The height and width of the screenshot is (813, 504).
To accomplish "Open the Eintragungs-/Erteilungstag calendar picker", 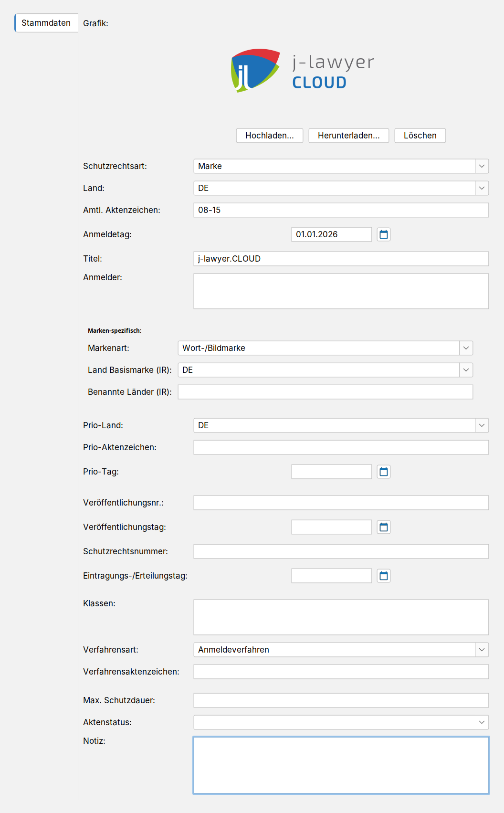I will (x=383, y=576).
